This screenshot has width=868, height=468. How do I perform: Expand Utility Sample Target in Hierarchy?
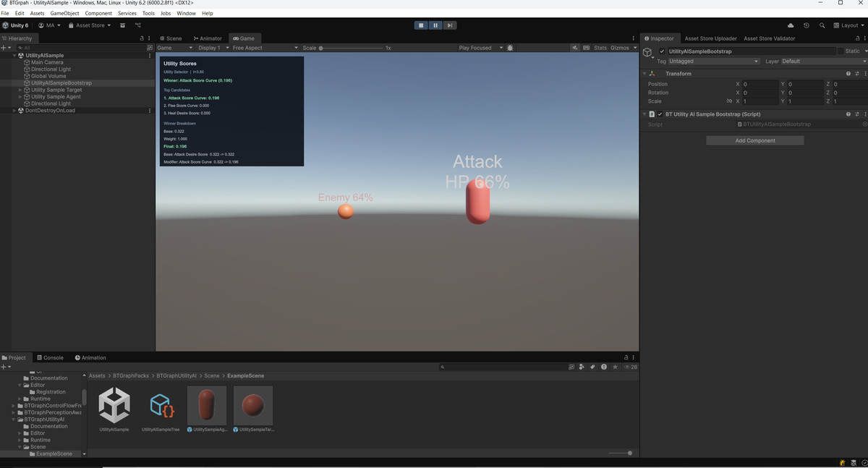tap(20, 90)
